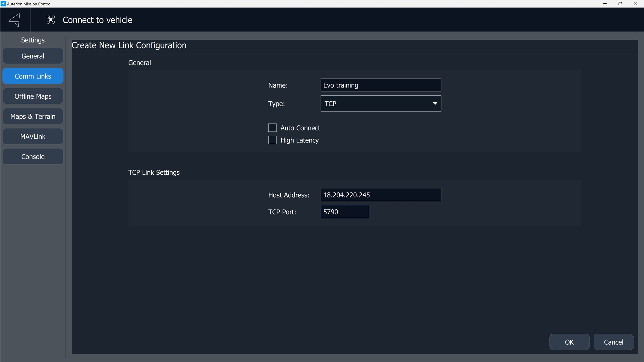The width and height of the screenshot is (644, 362).
Task: Toggle the High Latency checkbox
Action: click(272, 140)
